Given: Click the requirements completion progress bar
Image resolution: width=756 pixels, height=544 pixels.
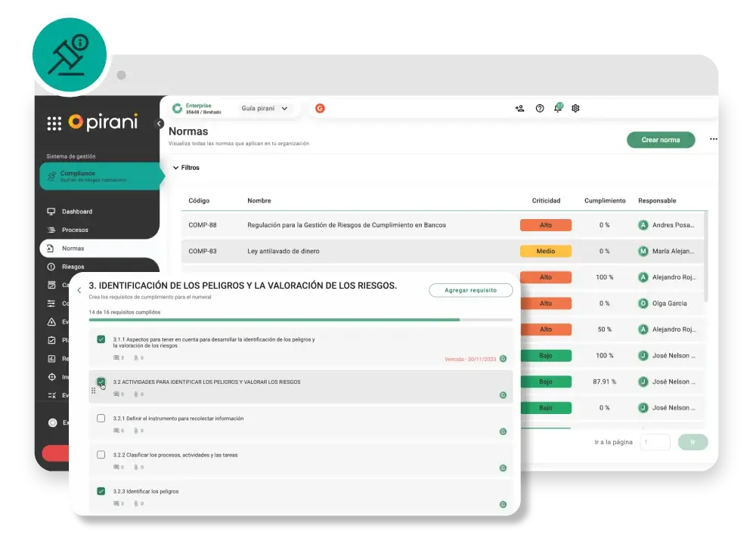Looking at the screenshot, I should [300, 320].
